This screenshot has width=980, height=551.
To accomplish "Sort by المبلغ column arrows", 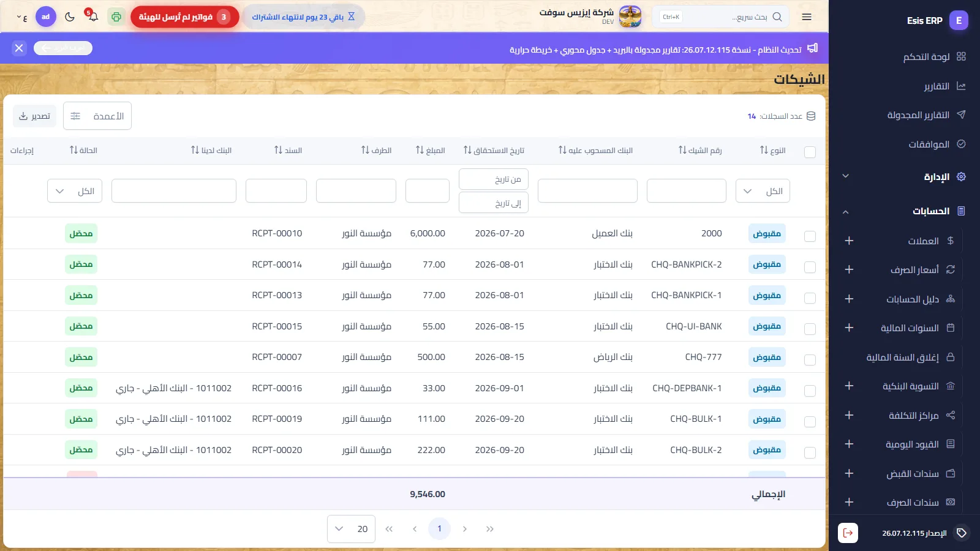I will 420,150.
